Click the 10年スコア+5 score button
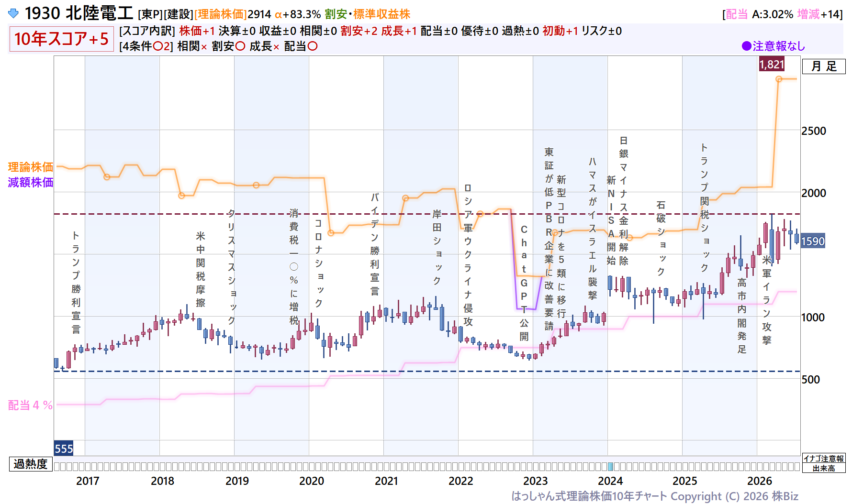The width and height of the screenshot is (852, 504). [61, 39]
